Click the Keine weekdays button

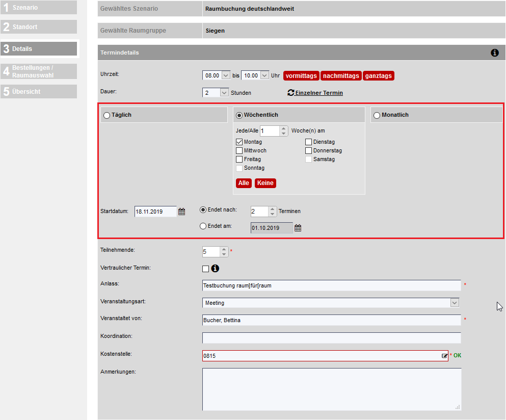click(x=265, y=183)
